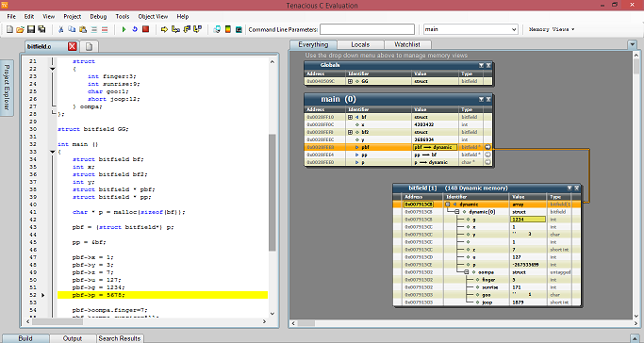Select the yellow value cell 1234

[528, 220]
